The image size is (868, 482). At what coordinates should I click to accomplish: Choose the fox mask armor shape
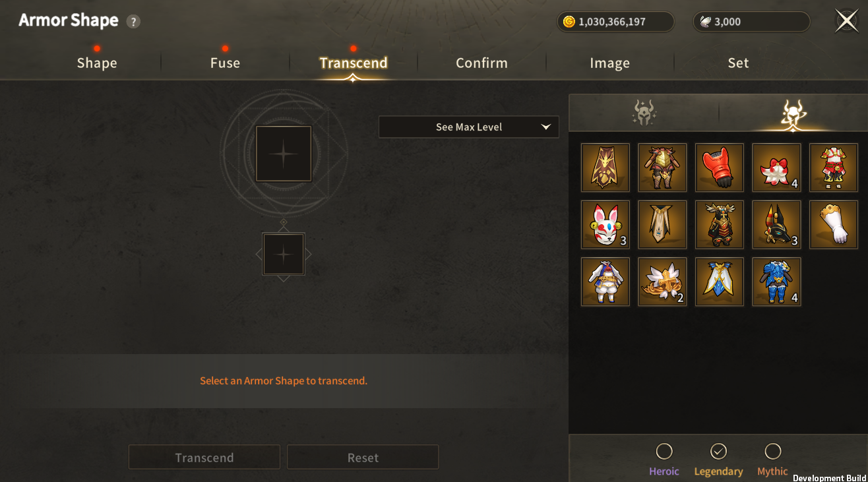[x=605, y=225]
